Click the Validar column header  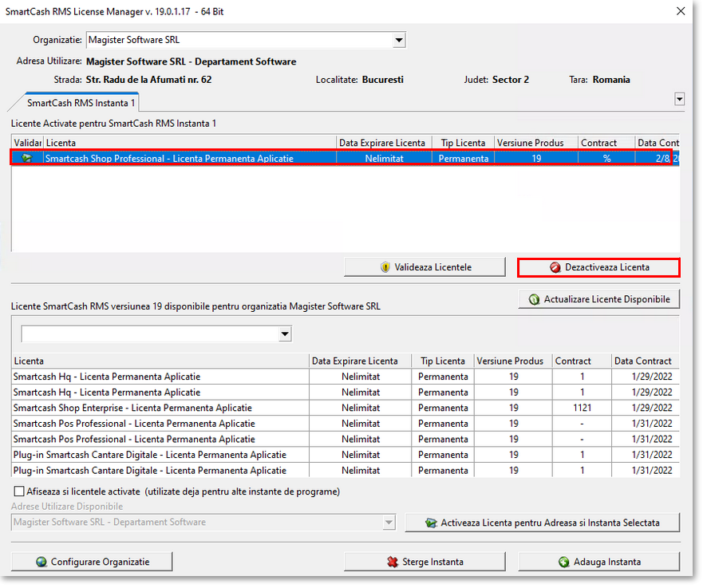27,143
